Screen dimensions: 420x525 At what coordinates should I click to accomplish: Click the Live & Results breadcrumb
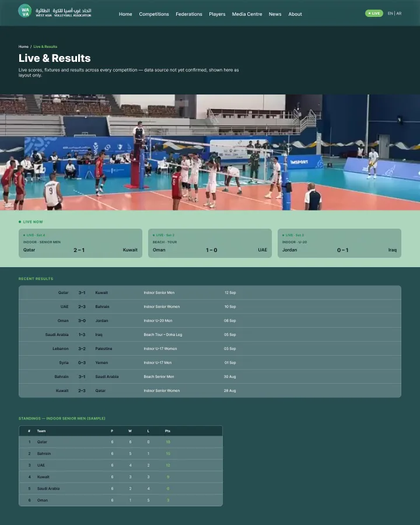point(45,47)
